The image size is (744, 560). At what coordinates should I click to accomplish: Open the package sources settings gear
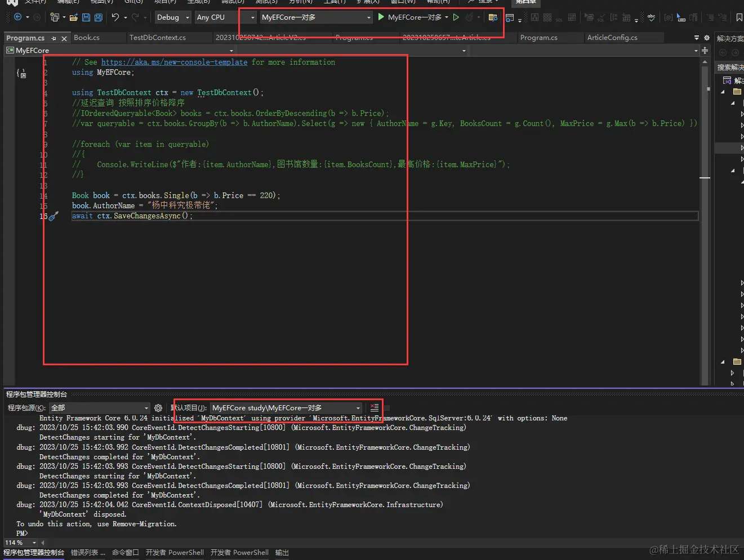pos(158,407)
